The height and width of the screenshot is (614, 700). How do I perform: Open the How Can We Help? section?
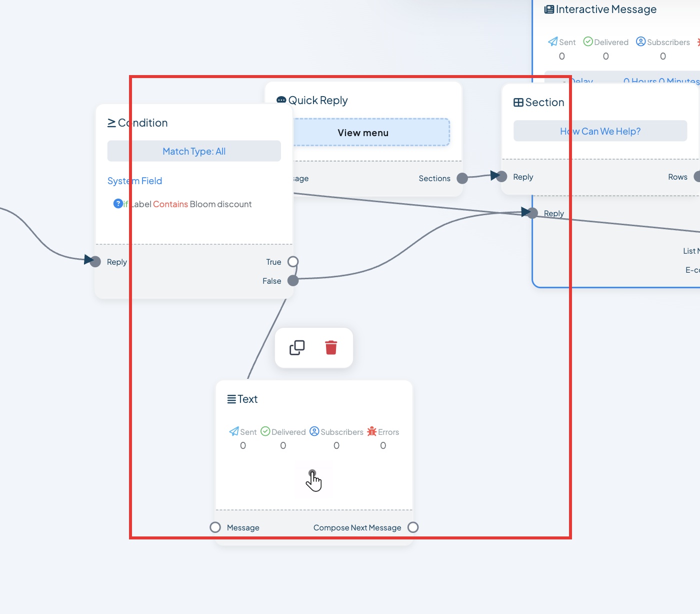(x=600, y=131)
